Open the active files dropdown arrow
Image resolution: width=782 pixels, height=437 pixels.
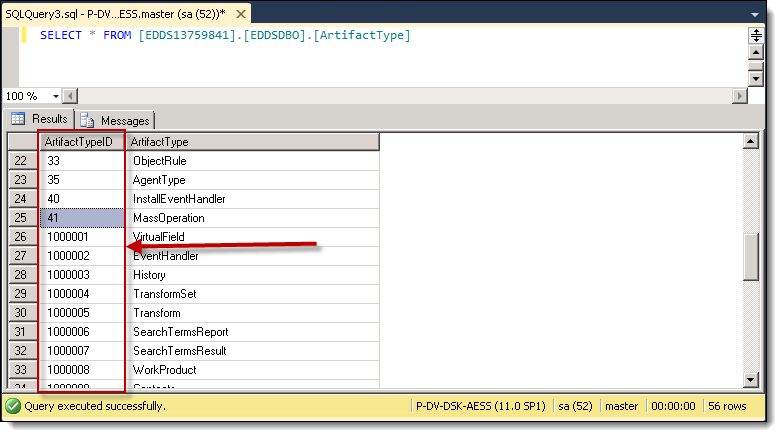755,15
